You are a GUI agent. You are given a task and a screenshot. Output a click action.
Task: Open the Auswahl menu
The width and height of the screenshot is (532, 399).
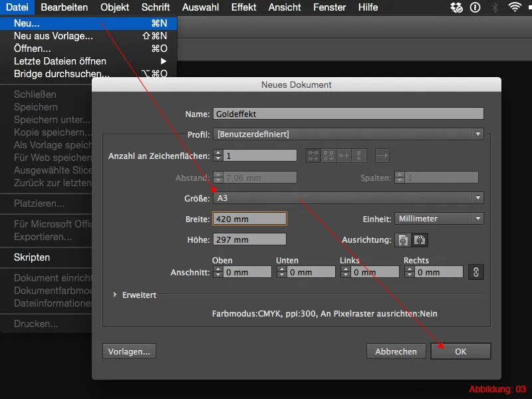coord(201,7)
